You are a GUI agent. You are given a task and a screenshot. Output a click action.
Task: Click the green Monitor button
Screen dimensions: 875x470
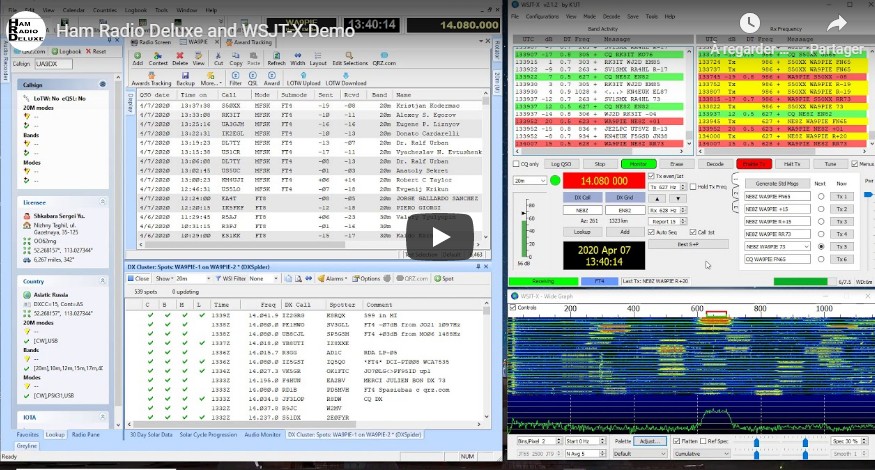638,164
